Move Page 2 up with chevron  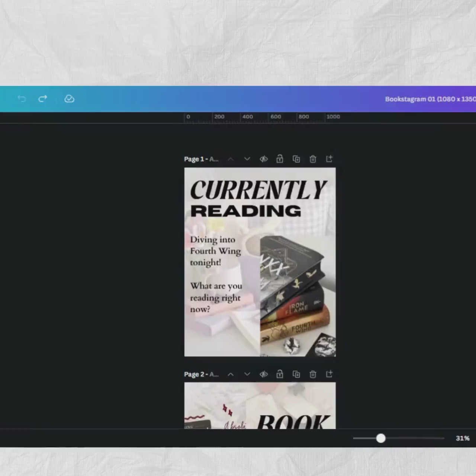pyautogui.click(x=231, y=374)
